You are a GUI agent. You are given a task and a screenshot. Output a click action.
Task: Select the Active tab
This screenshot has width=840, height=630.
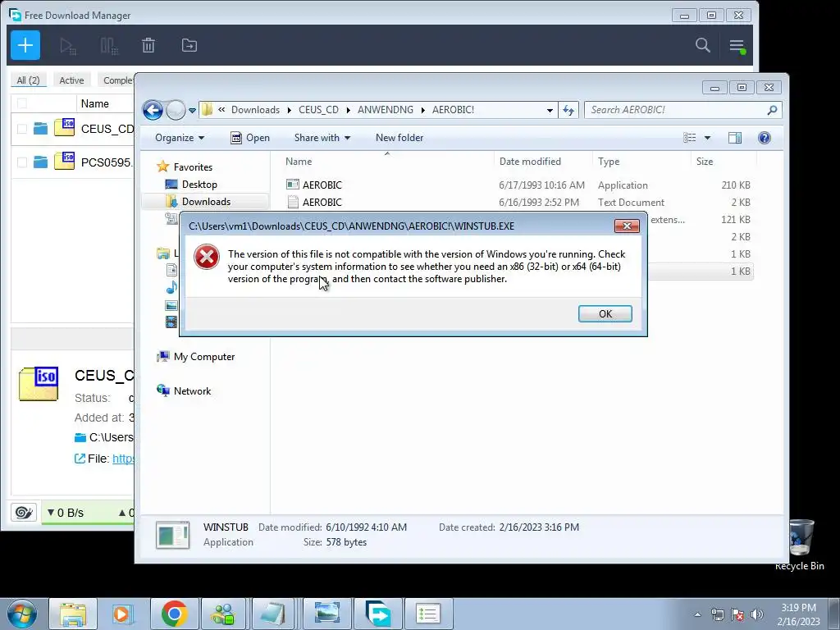click(x=72, y=80)
